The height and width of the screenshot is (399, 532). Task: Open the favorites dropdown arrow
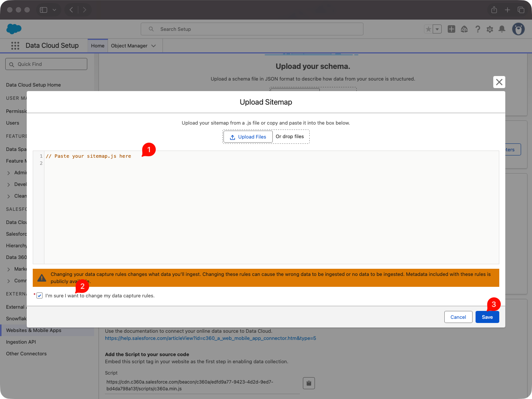(x=437, y=28)
